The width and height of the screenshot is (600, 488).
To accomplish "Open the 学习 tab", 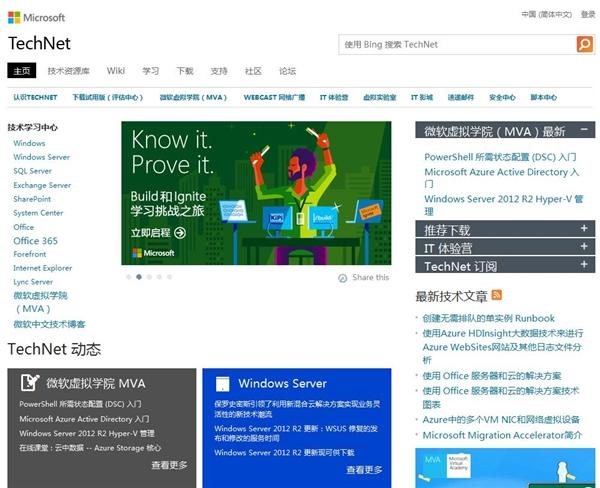I will pyautogui.click(x=150, y=71).
